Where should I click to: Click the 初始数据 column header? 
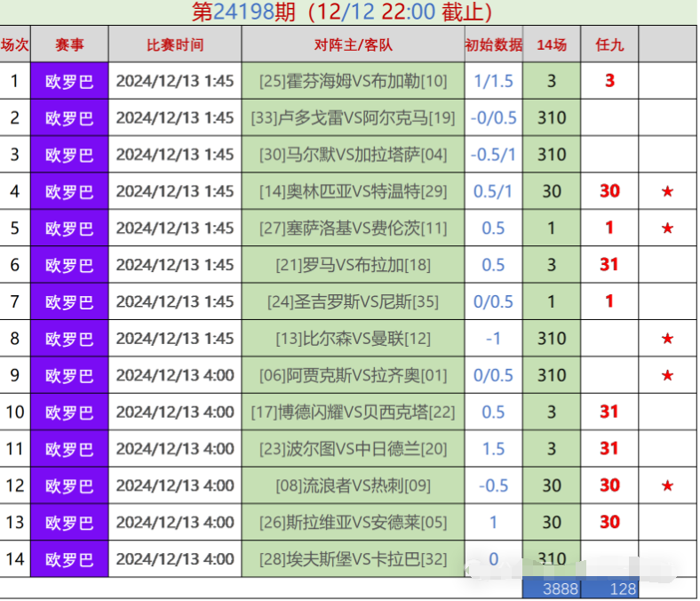tap(493, 44)
